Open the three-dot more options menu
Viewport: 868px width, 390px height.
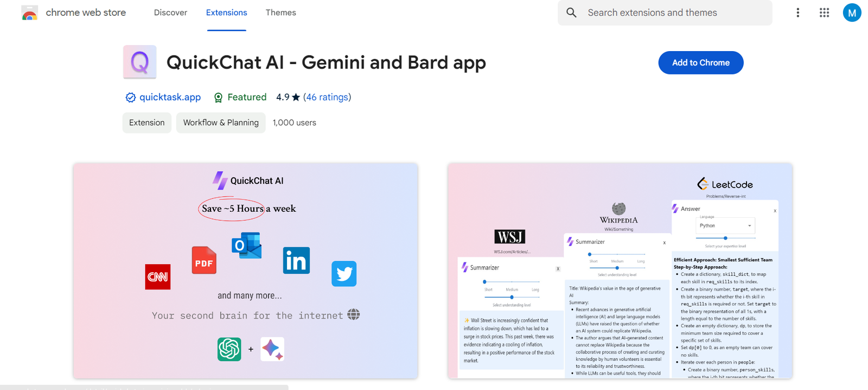(797, 12)
